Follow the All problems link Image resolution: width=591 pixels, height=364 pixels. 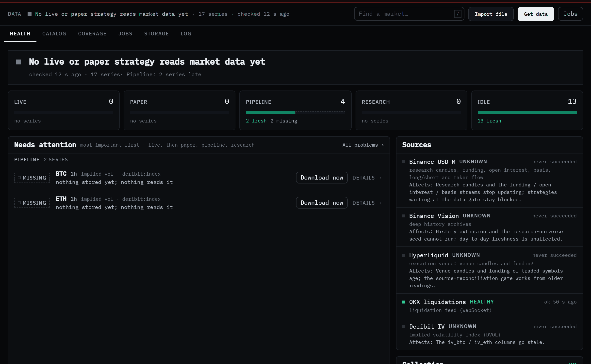363,145
